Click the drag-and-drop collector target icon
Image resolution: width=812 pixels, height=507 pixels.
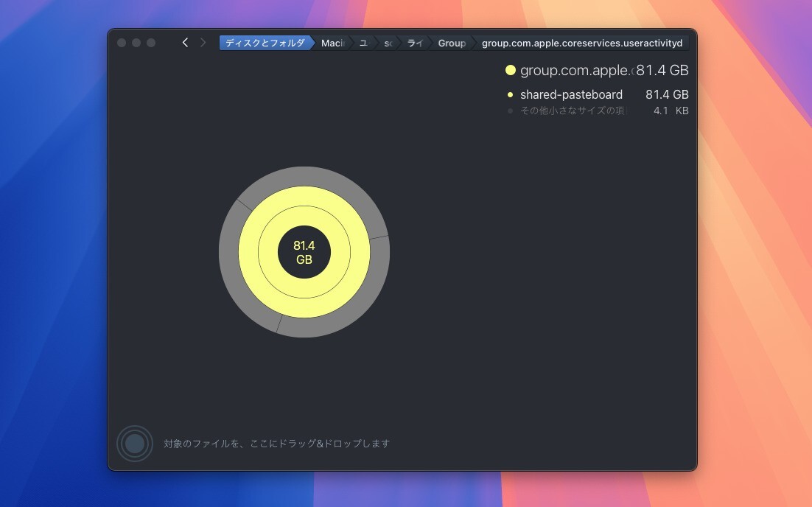point(135,444)
